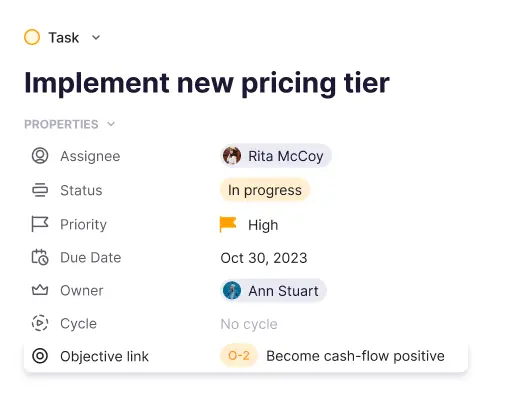
Task: Click the O-2 objective badge
Action: 239,356
